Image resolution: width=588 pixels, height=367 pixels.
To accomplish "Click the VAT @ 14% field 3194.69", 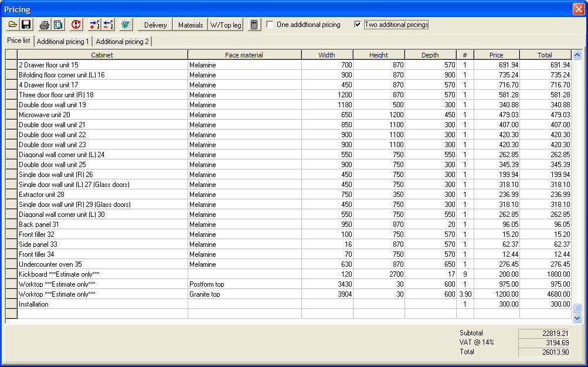I will click(544, 342).
